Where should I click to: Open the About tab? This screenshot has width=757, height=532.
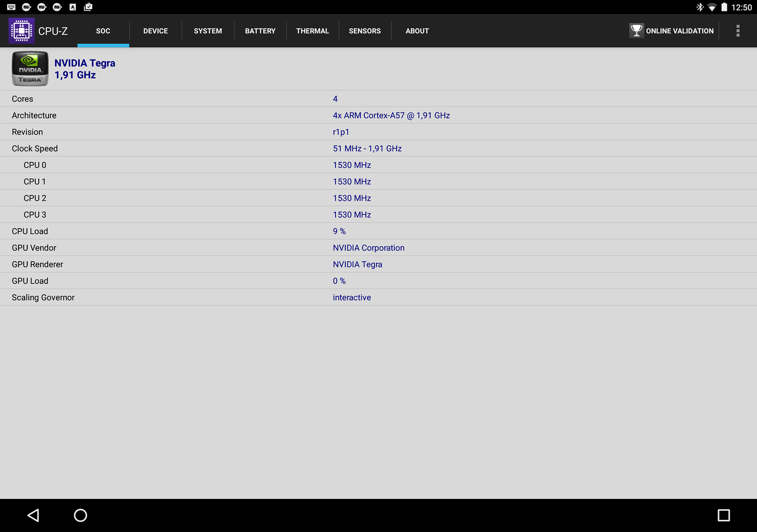417,31
